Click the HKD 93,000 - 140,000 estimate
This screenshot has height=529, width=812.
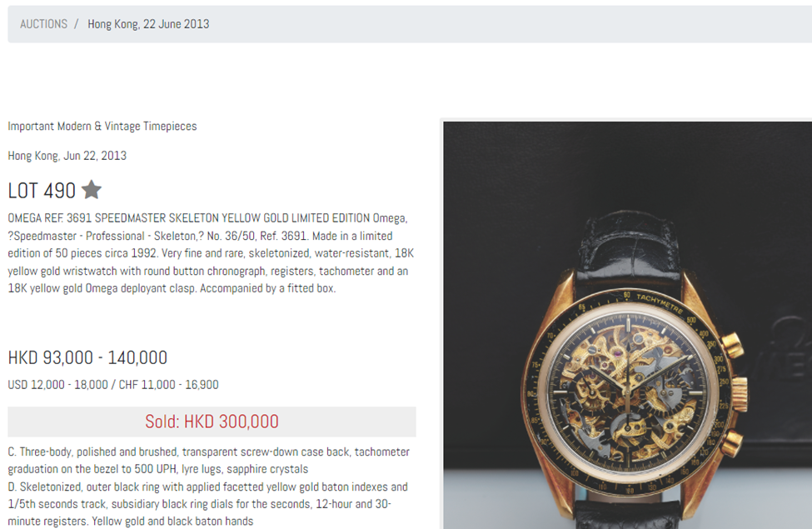click(87, 357)
